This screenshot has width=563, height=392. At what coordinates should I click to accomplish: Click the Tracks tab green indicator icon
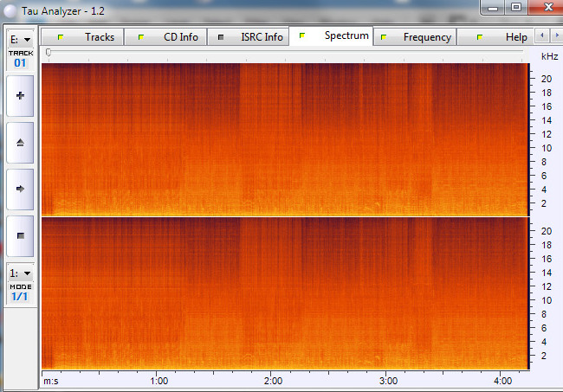(x=61, y=37)
